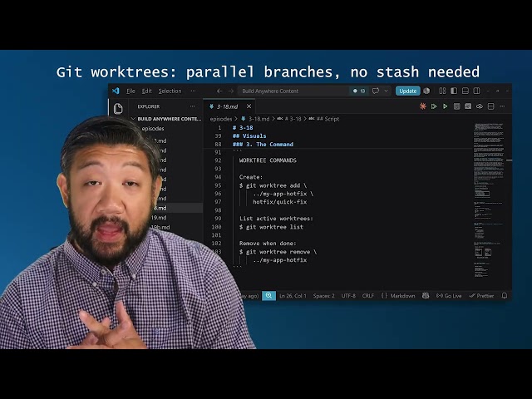Click the CRLF end-of-line status item
This screenshot has width=532, height=399.
coord(367,296)
